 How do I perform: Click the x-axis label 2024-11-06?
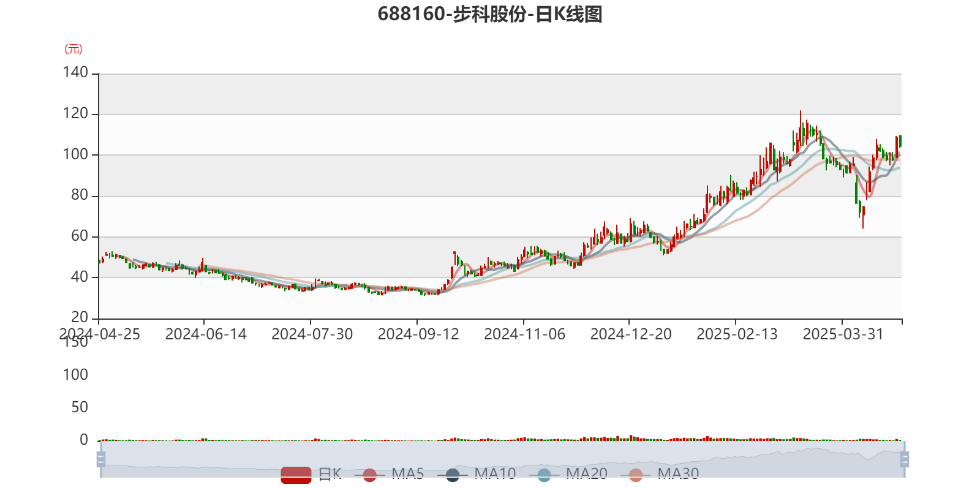pos(525,334)
